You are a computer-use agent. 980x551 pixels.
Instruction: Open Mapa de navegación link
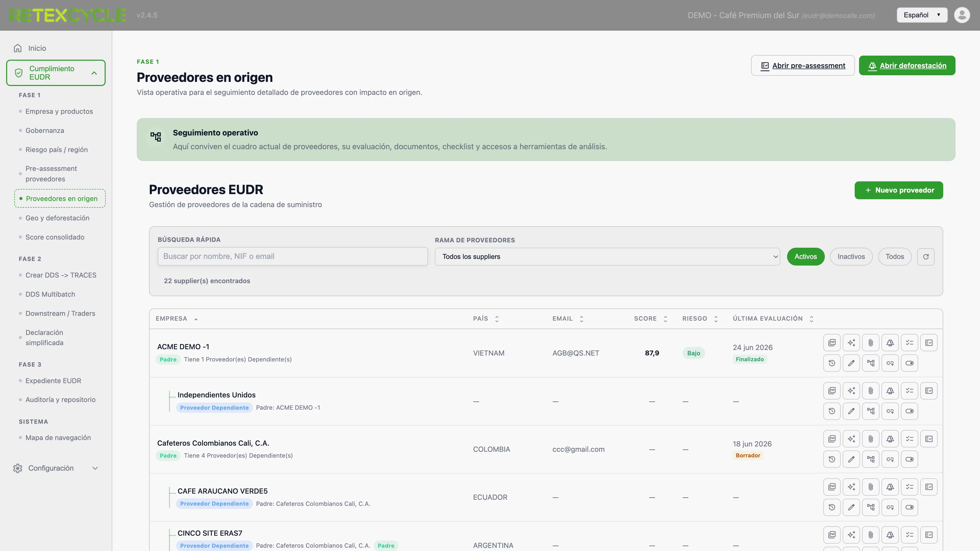pyautogui.click(x=58, y=438)
